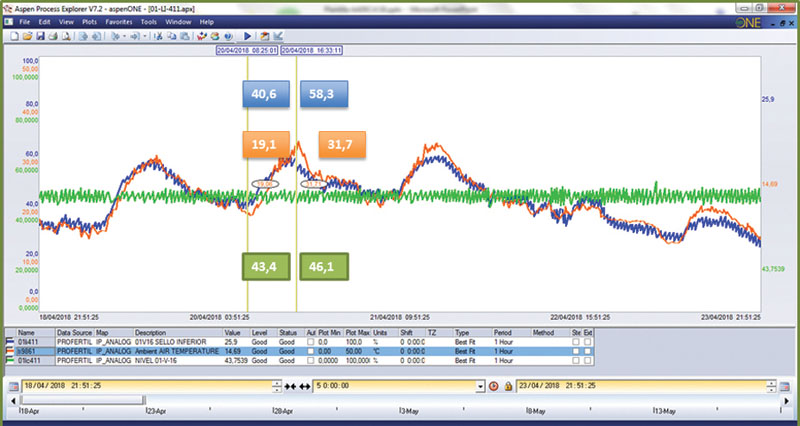Click the New document toolbar icon
This screenshot has height=426, width=800.
click(14, 36)
